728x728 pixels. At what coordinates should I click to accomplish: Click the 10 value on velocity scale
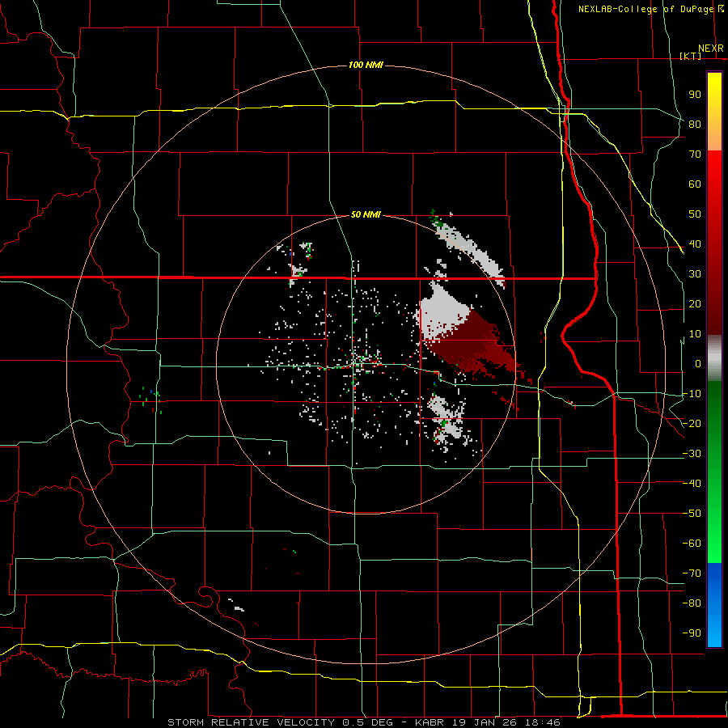click(695, 334)
